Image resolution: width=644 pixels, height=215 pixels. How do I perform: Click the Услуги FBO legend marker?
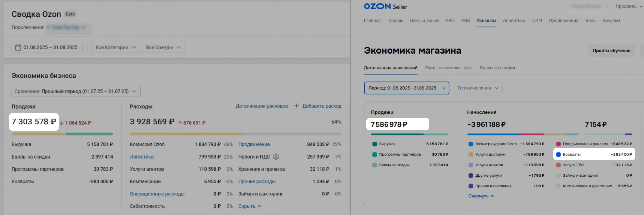(558, 165)
